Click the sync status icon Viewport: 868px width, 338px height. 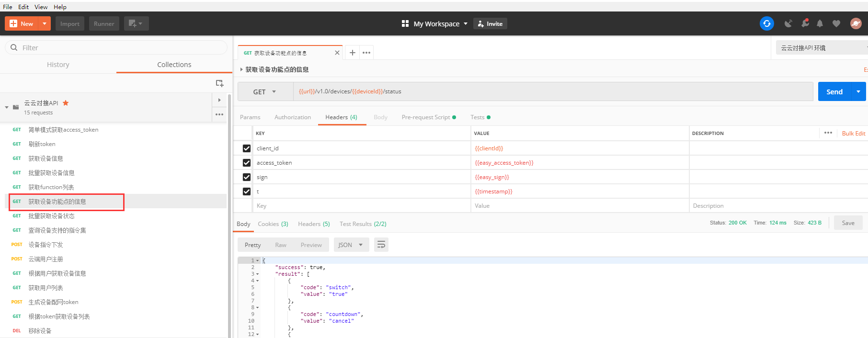pyautogui.click(x=766, y=23)
